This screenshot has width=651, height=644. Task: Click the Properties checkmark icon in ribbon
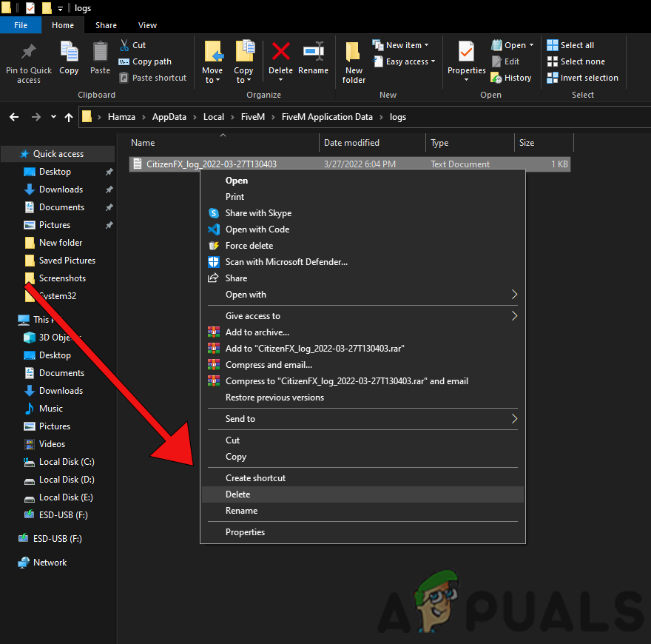466,52
